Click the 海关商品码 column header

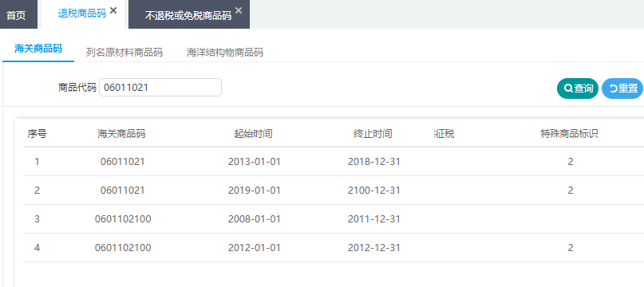click(x=121, y=134)
